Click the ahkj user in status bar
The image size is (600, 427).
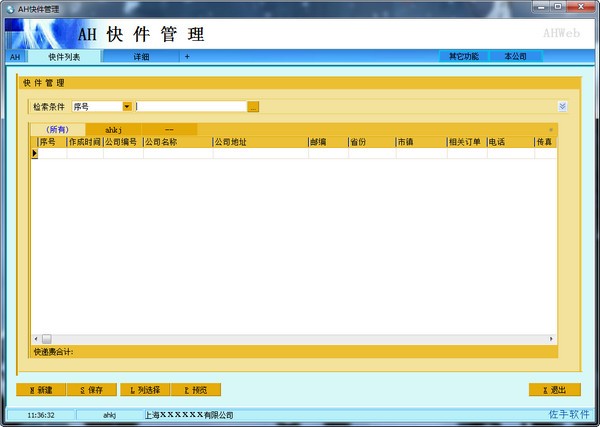[x=109, y=415]
